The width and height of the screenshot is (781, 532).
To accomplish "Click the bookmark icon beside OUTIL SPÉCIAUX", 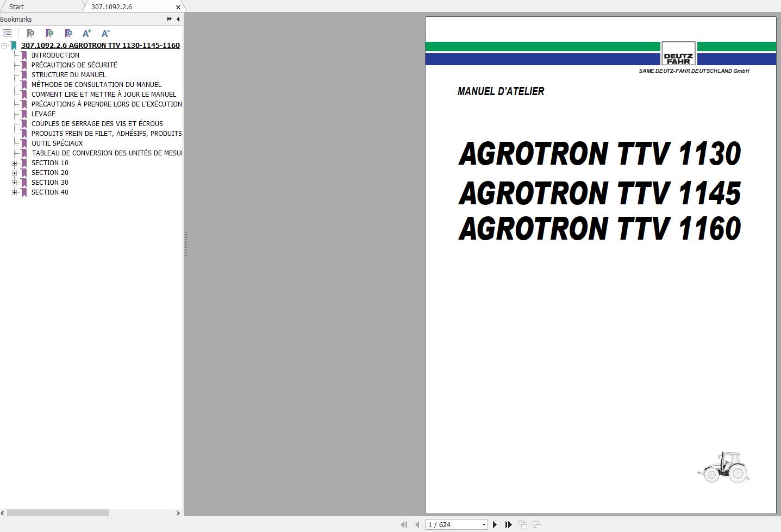I will point(24,143).
